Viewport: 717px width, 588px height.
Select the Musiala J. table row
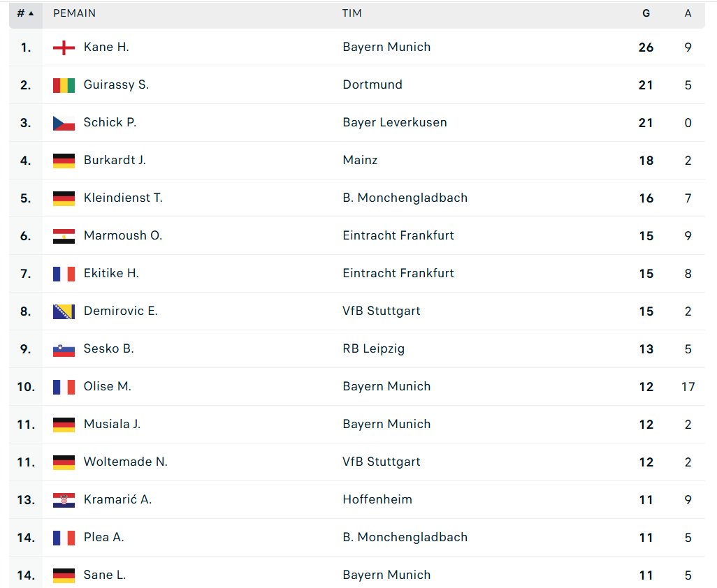[357, 425]
